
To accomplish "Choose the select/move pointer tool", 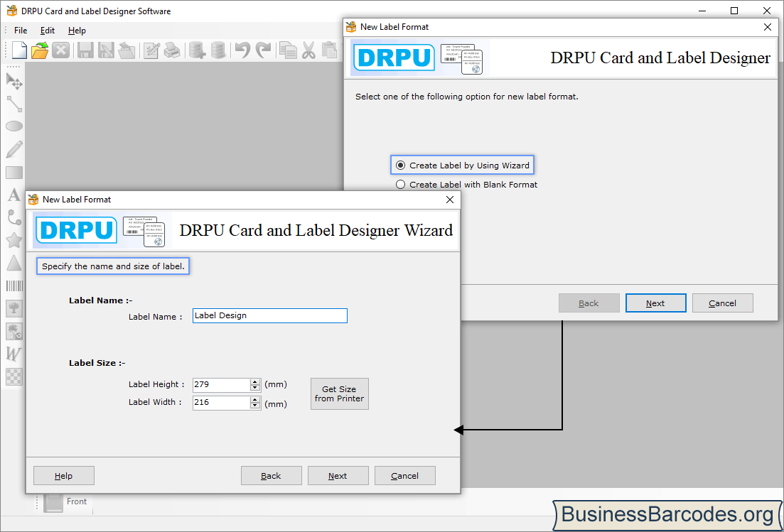I will 14,81.
